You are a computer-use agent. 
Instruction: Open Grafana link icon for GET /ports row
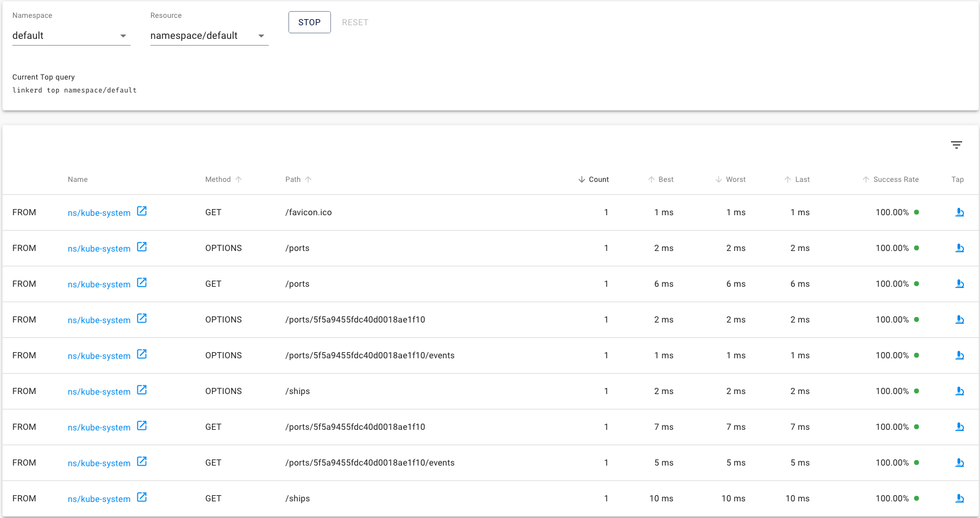[142, 282]
